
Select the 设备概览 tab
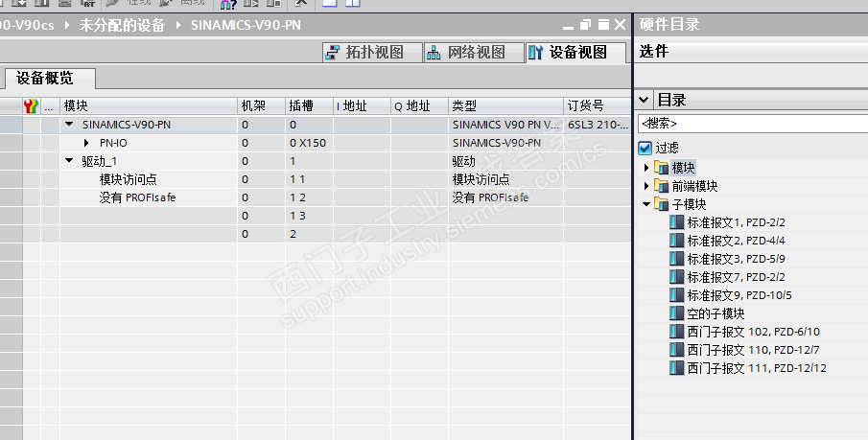(x=50, y=78)
